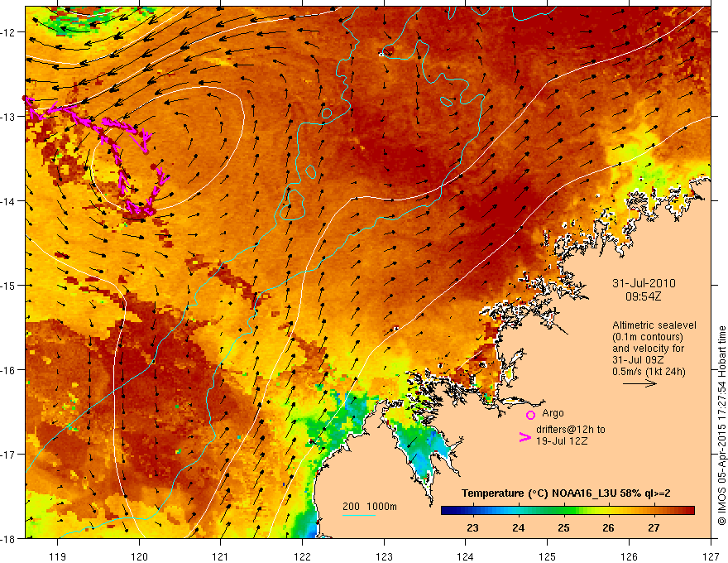This screenshot has width=728, height=563.
Task: Click the 0.5m/s velocity scale arrow
Action: [x=639, y=383]
